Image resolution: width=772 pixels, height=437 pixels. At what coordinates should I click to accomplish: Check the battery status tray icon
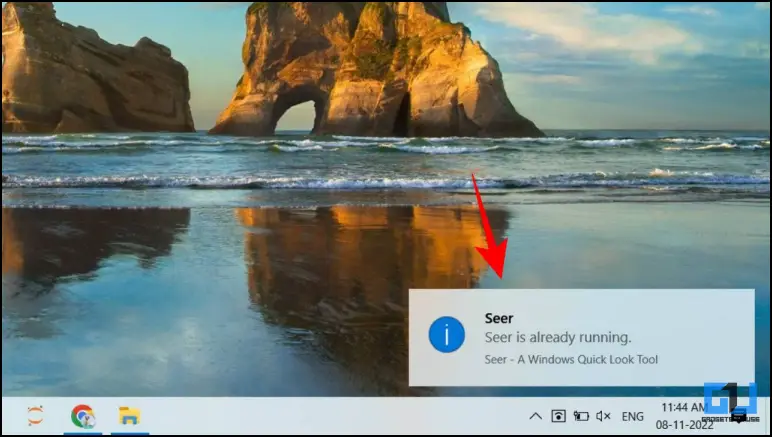coord(581,416)
